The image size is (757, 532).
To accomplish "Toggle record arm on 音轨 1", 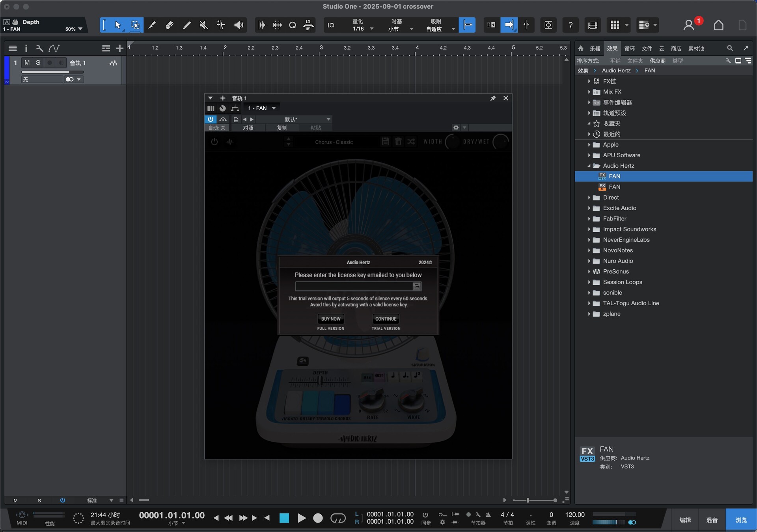I will click(50, 62).
